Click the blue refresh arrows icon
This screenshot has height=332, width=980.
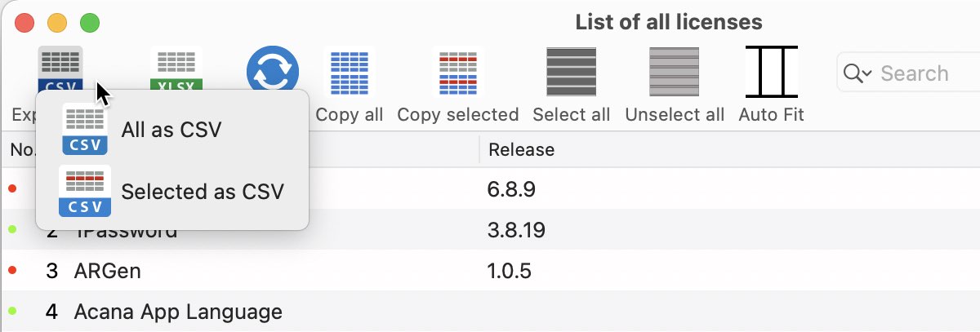273,72
